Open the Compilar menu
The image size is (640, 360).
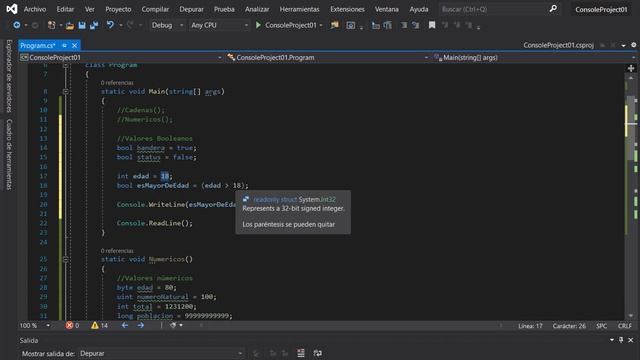155,9
